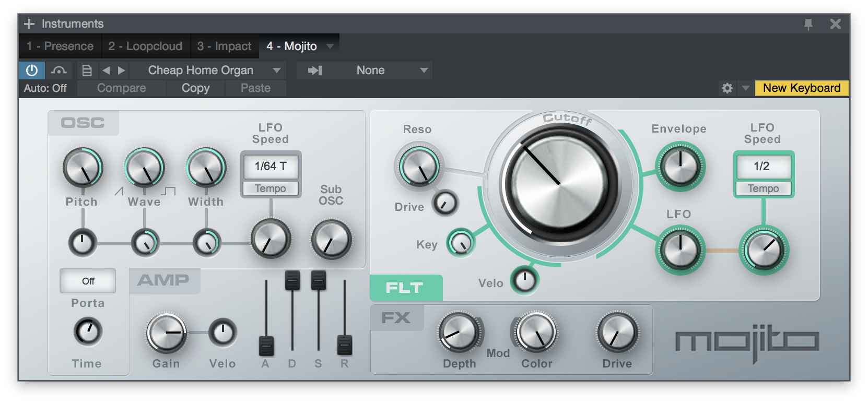Click the FX Drive knob
Image resolution: width=868 pixels, height=403 pixels.
pos(617,332)
